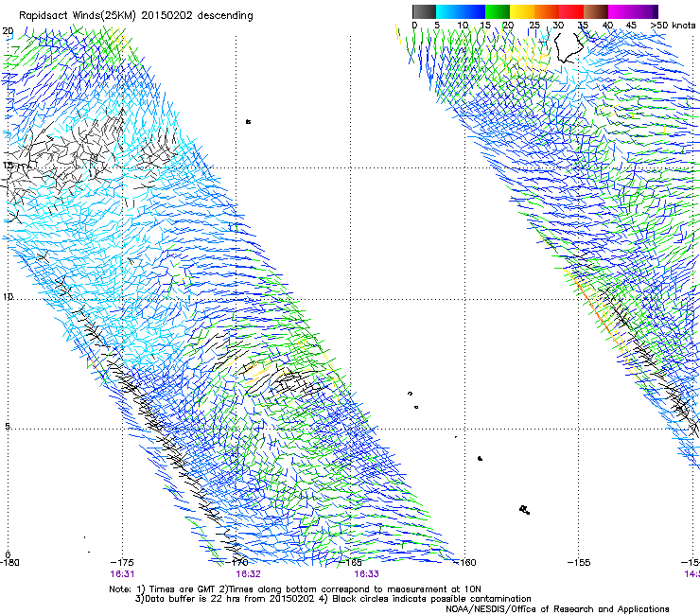The height and width of the screenshot is (615, 700).
Task: Click the '40' color scale label
Action: (607, 26)
